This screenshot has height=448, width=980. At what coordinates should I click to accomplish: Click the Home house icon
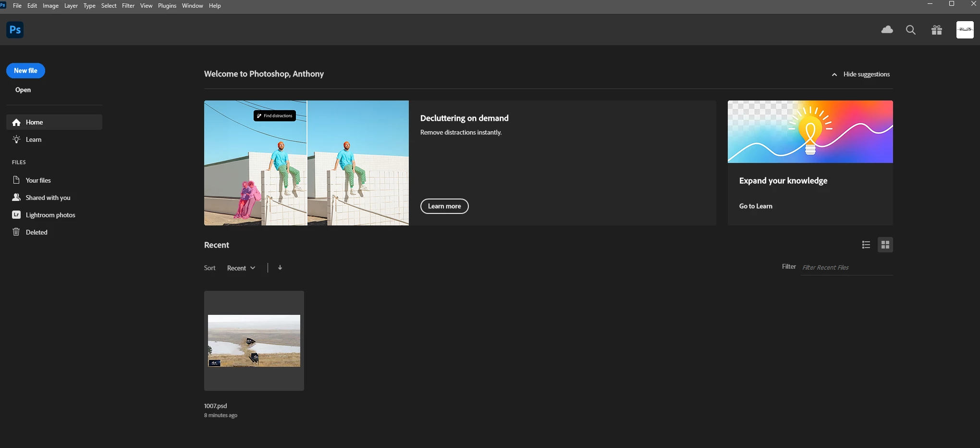(x=16, y=122)
